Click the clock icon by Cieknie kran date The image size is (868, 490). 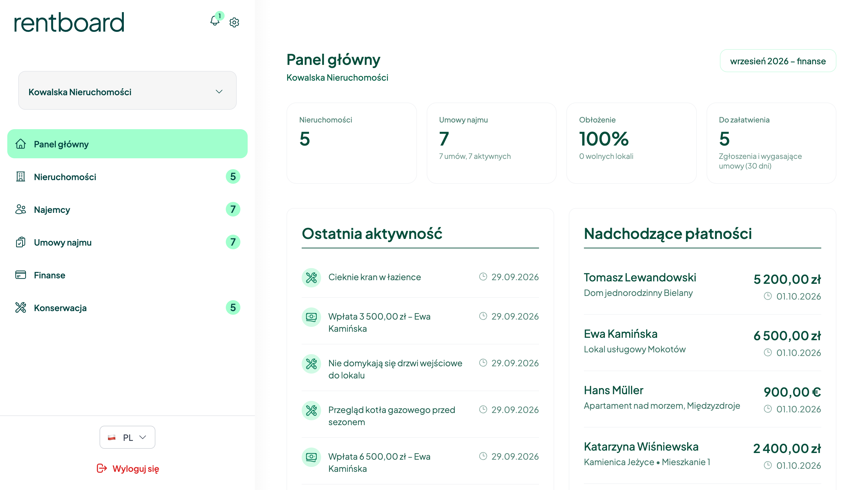(x=483, y=277)
